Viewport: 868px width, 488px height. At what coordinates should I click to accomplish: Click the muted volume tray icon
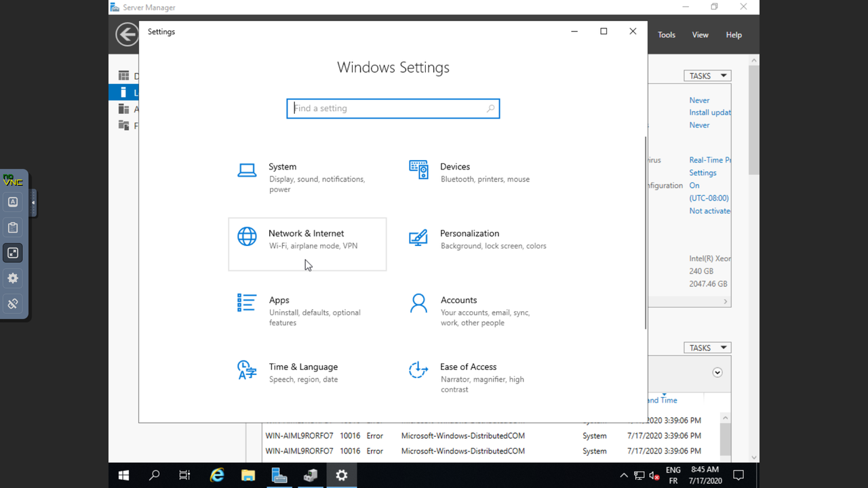(x=654, y=476)
